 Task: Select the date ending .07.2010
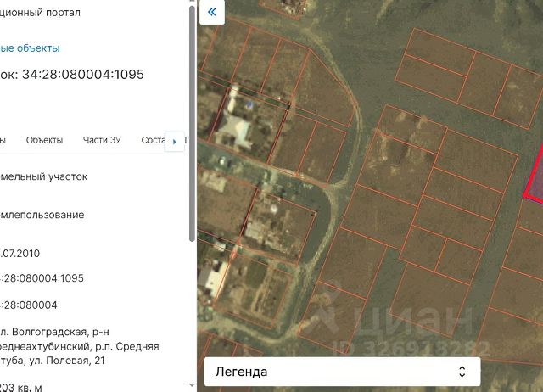(20, 254)
